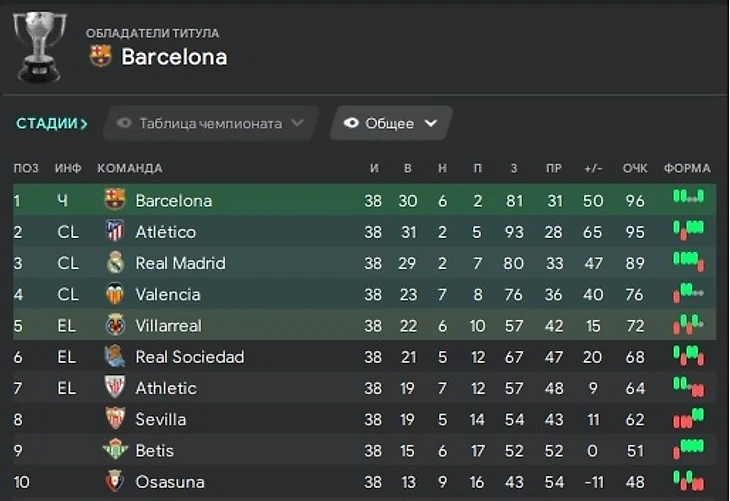Screen dimensions: 730x501
Task: Open the Barcelona team name in row one
Action: (x=173, y=201)
